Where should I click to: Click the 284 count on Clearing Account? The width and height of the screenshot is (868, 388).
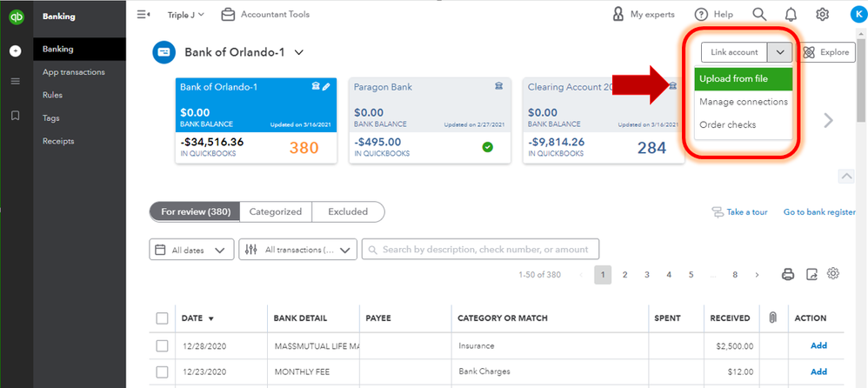651,148
